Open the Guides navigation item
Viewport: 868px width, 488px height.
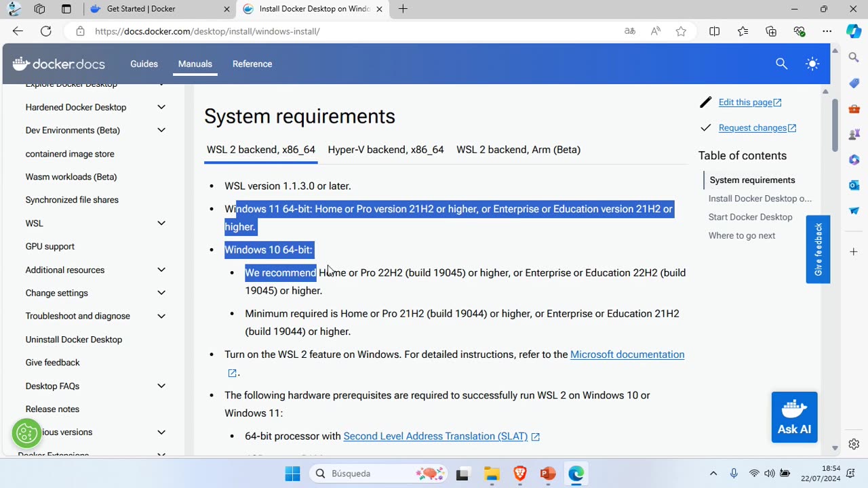[144, 64]
